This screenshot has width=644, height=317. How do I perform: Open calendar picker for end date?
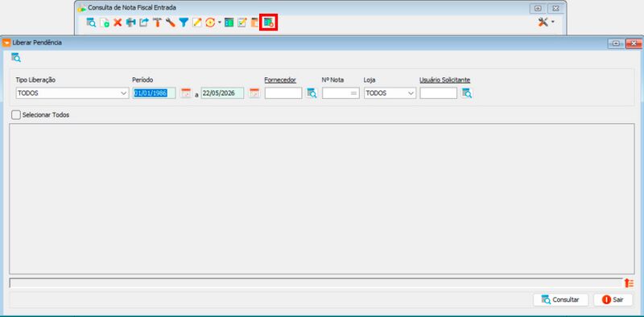[254, 93]
